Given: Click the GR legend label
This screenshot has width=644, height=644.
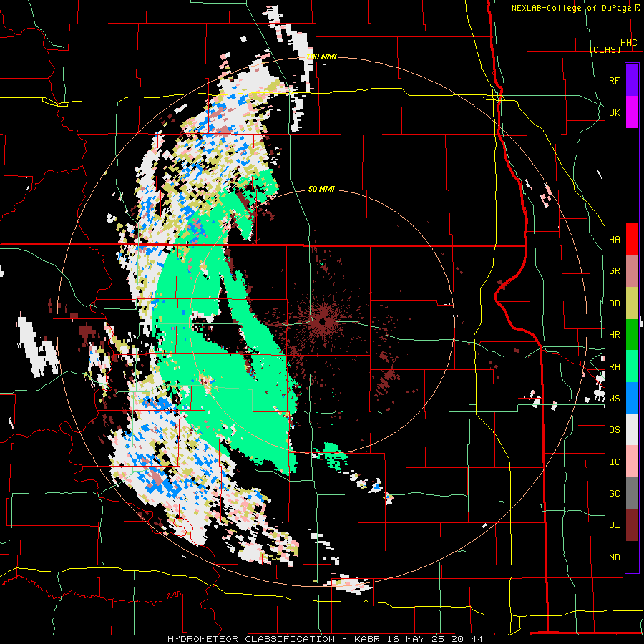Looking at the screenshot, I should [614, 271].
